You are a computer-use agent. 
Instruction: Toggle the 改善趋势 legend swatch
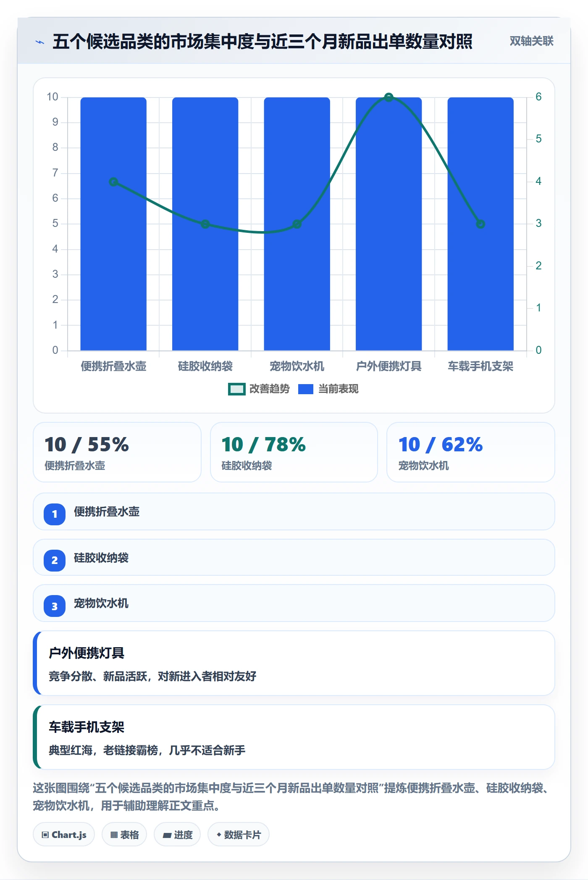tap(236, 389)
